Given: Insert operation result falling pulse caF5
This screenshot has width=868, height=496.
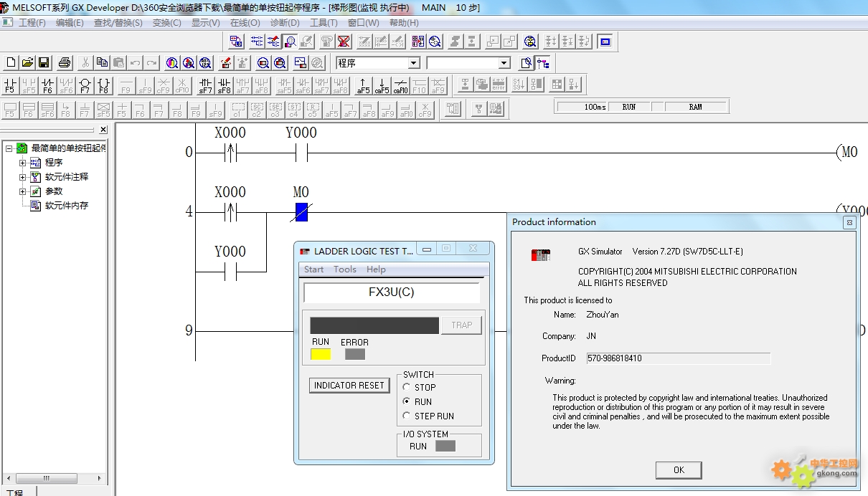Looking at the screenshot, I should pyautogui.click(x=382, y=85).
